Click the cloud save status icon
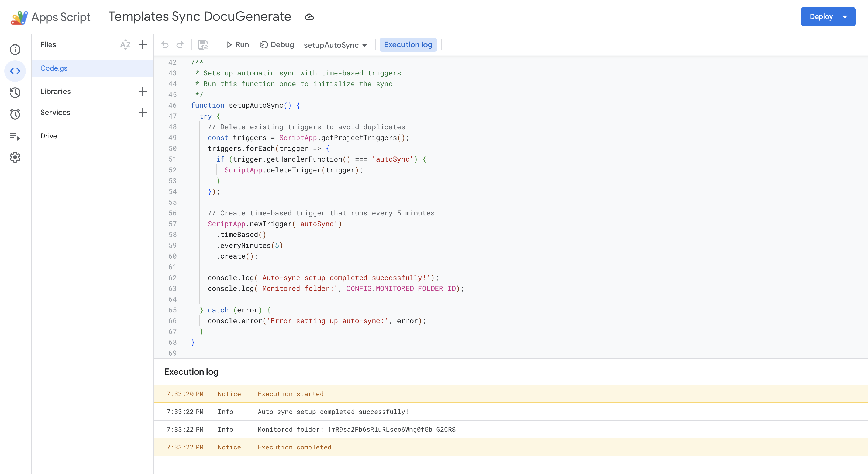The image size is (868, 474). pos(309,17)
